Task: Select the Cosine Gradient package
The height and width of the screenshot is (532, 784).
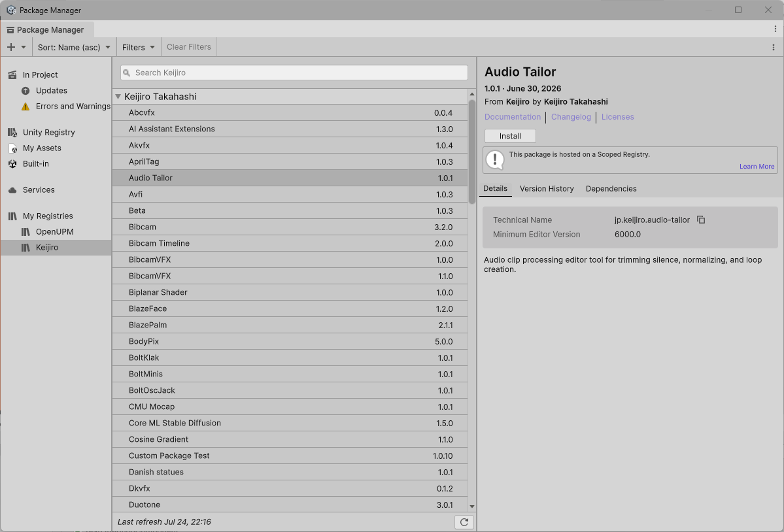Action: click(290, 439)
